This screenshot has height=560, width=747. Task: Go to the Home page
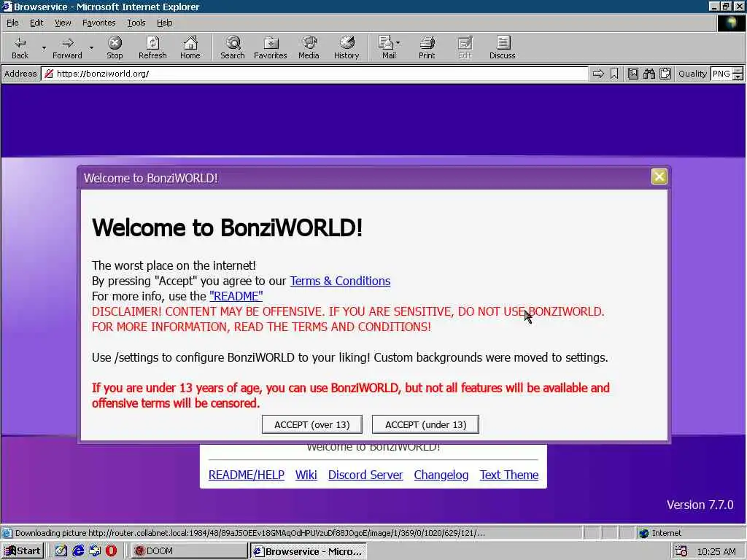click(190, 47)
